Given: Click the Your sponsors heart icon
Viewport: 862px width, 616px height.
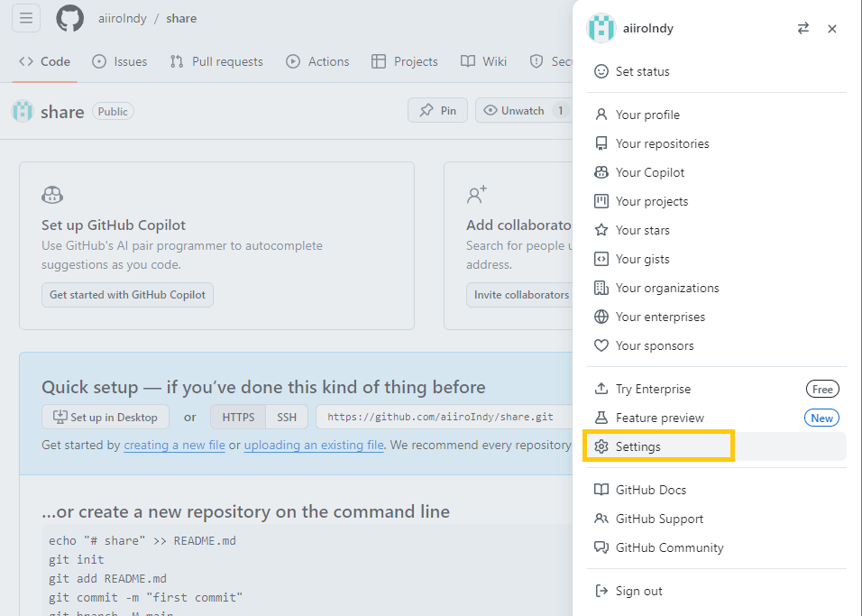Looking at the screenshot, I should 601,345.
